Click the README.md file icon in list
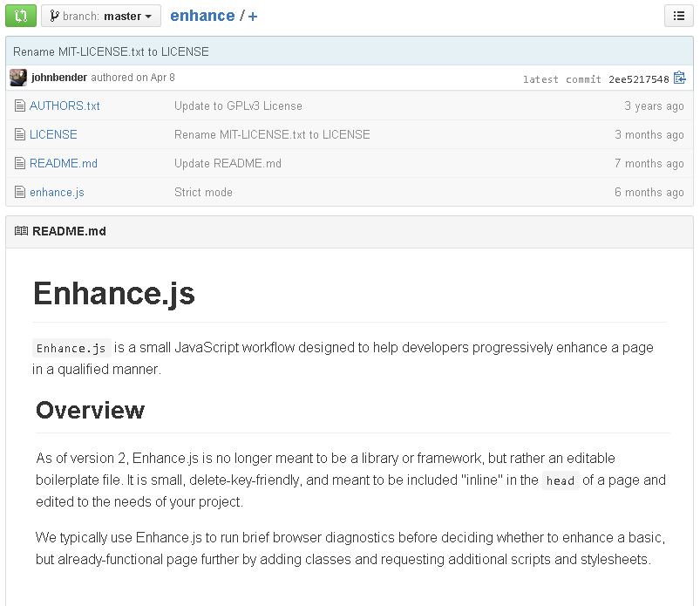Screen dimensions: 700x606 click(x=20, y=163)
